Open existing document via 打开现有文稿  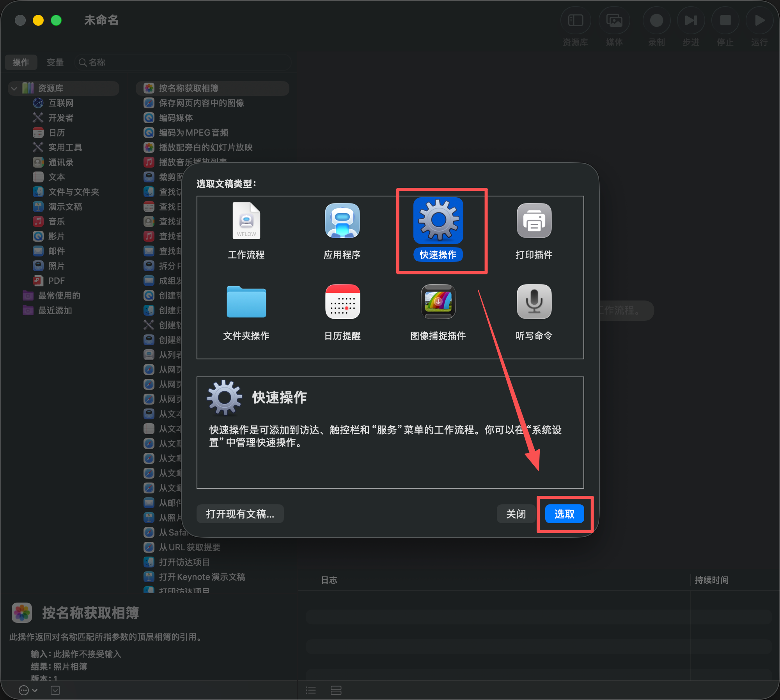coord(240,514)
